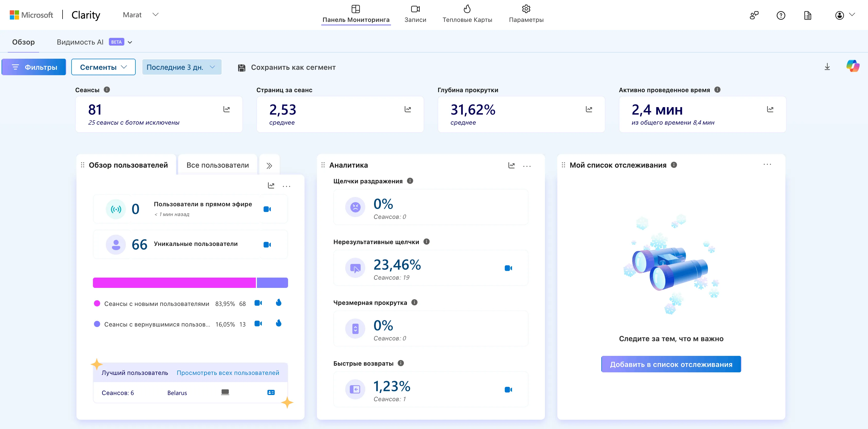868x429 pixels.
Task: View recordings of Быстрые возвраты
Action: (x=508, y=390)
